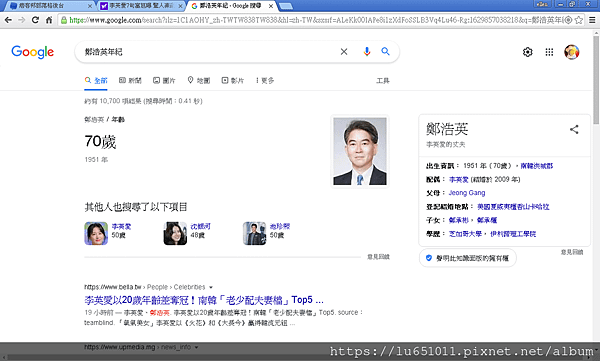Open Google settings gear icon
600x361 pixels.
point(528,52)
